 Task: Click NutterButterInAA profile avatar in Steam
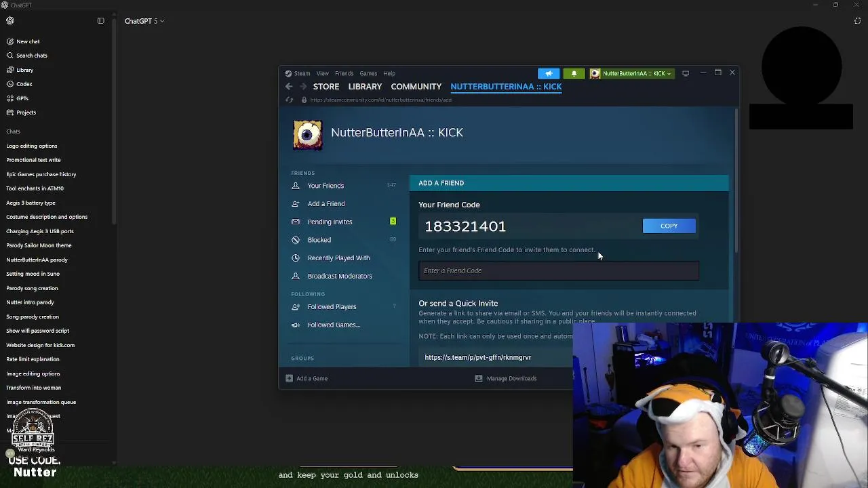[x=307, y=135]
